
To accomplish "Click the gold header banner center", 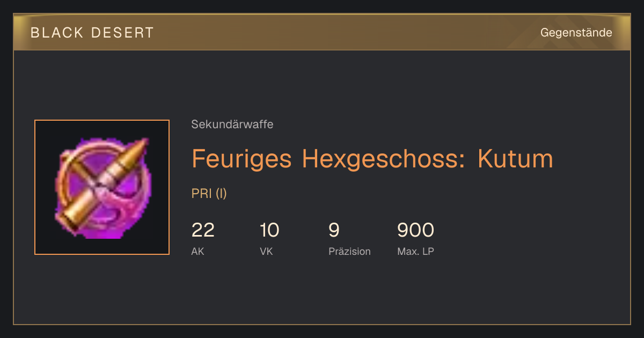I will [322, 32].
